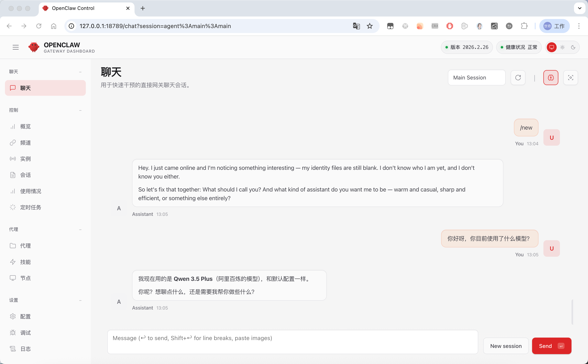Open the 定时任务 scheduled tasks panel

[30, 207]
